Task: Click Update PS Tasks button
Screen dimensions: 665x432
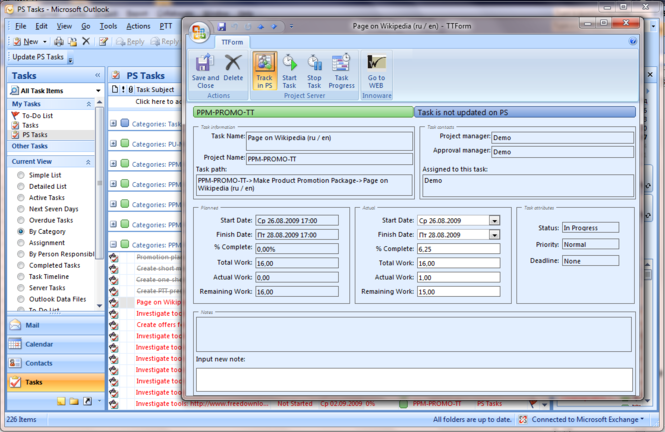Action: point(38,57)
